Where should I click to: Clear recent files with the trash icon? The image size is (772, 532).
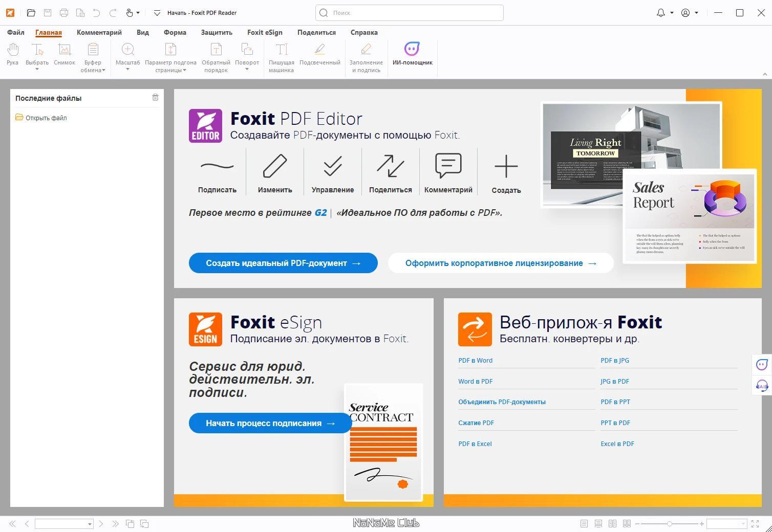tap(156, 97)
